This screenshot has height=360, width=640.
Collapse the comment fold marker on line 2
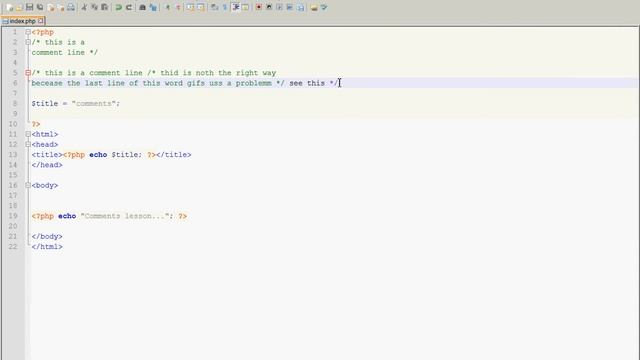[x=28, y=42]
